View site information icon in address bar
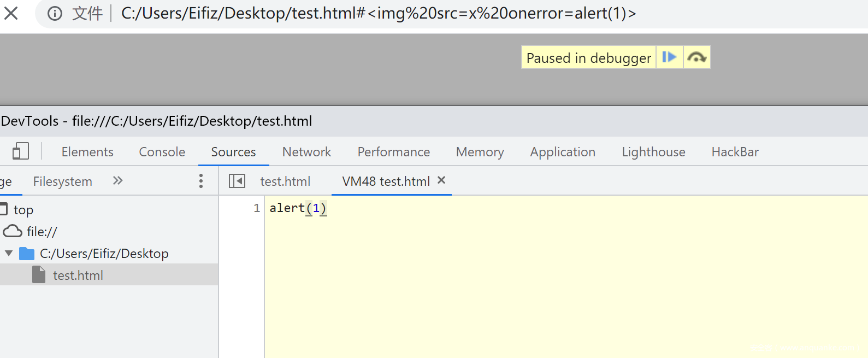 [55, 13]
